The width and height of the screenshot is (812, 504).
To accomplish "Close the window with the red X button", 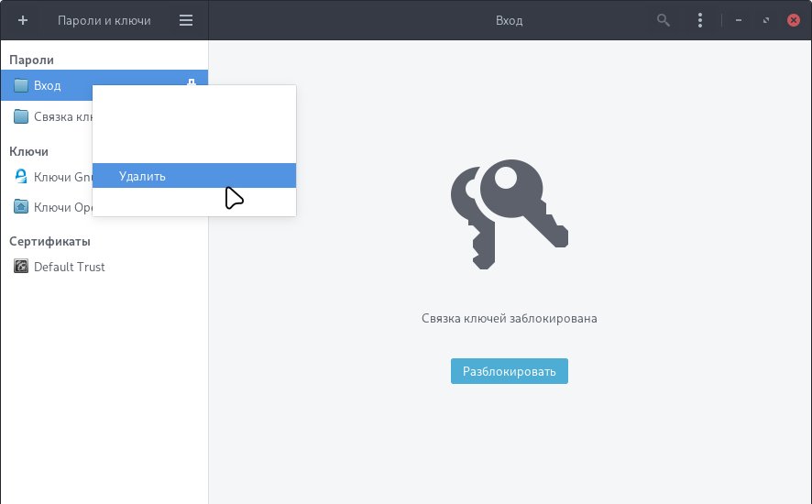I will click(794, 20).
